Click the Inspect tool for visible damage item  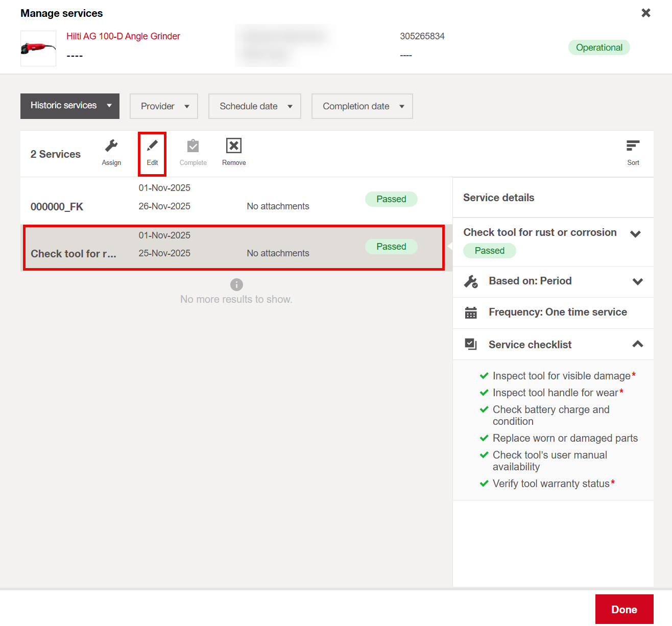coord(561,376)
